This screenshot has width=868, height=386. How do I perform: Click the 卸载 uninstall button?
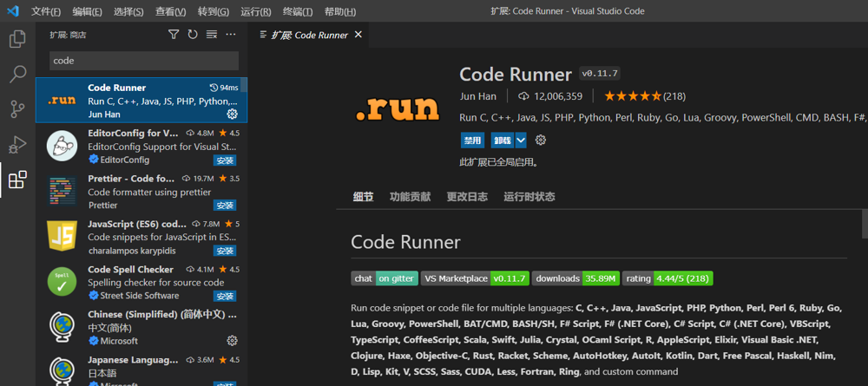(x=503, y=141)
